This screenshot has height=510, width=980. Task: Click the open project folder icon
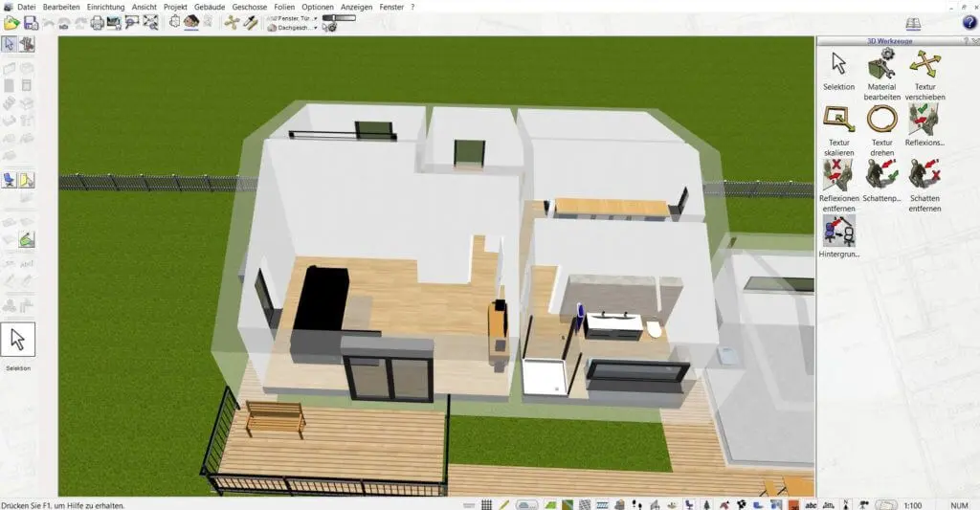pyautogui.click(x=11, y=23)
